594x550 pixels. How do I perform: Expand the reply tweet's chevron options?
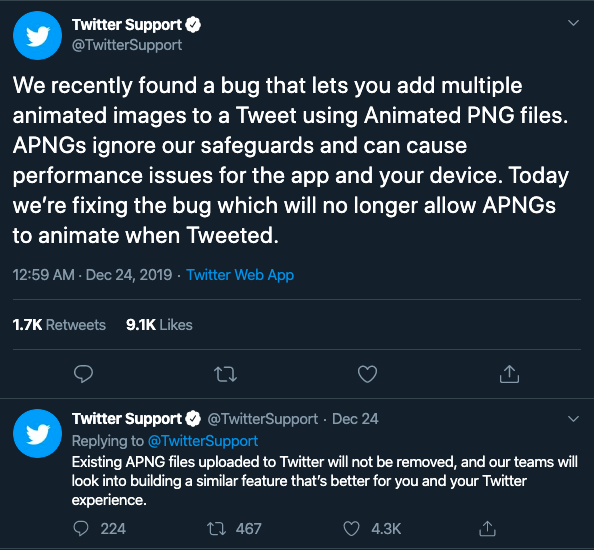(x=574, y=419)
